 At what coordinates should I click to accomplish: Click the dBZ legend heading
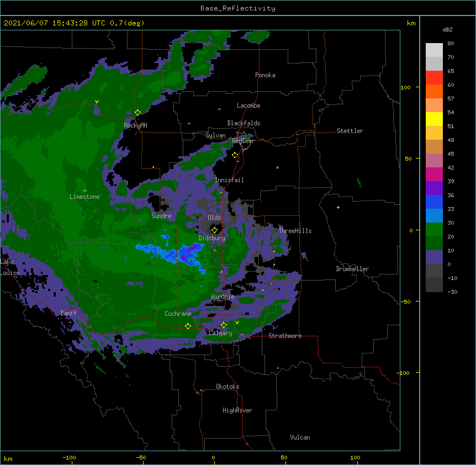pos(447,30)
